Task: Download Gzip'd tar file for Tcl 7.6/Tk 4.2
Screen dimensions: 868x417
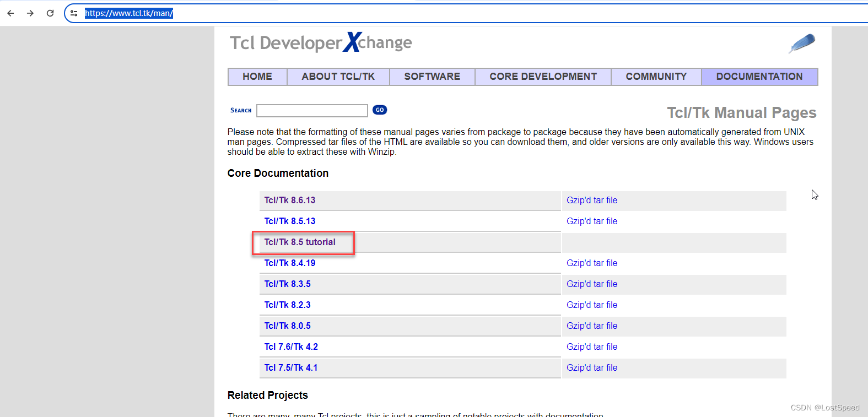Action: 592,347
